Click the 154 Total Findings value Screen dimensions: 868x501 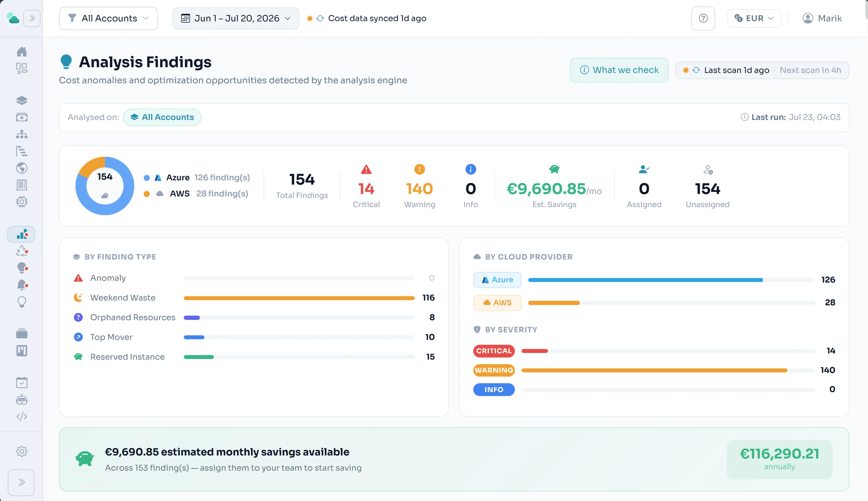click(302, 179)
